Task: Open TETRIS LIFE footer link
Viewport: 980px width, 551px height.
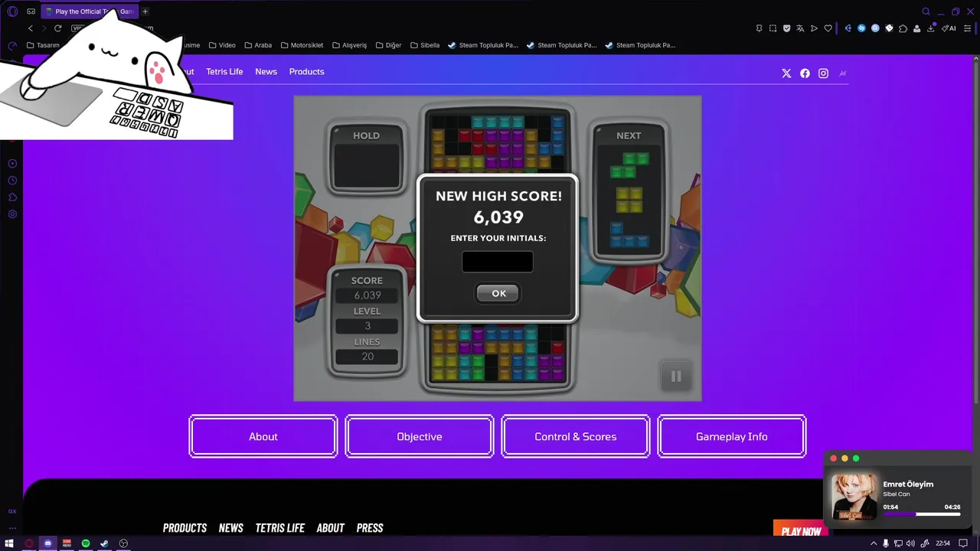Action: point(280,528)
